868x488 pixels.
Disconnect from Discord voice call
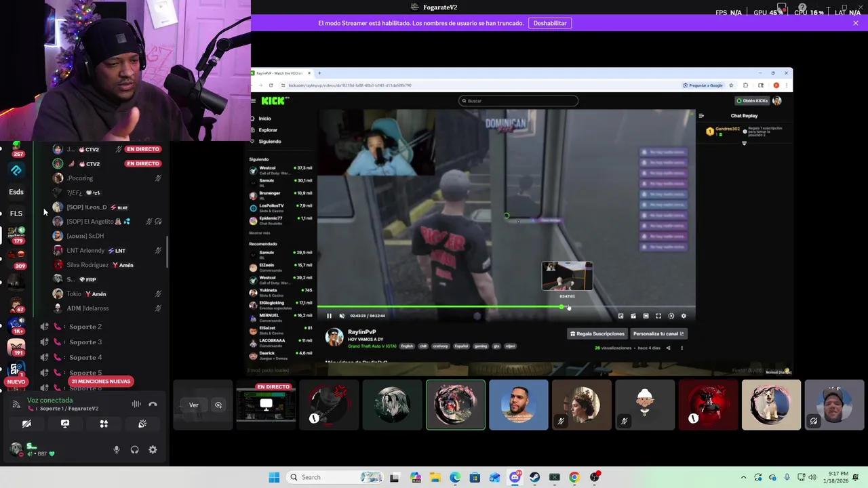click(x=153, y=404)
